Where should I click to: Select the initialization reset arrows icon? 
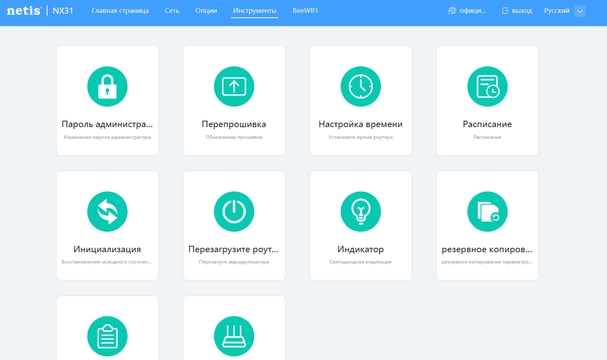click(x=107, y=211)
